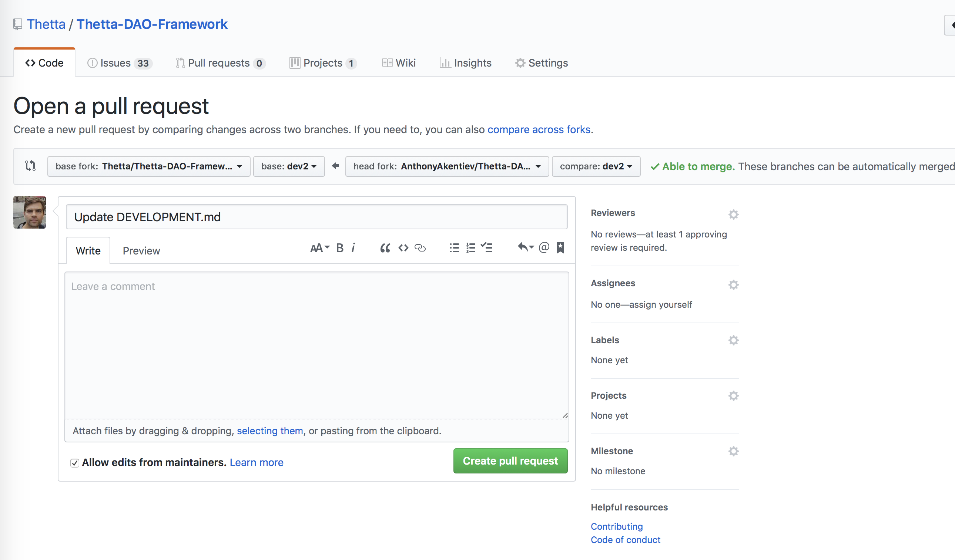Open the Wiki tab
The height and width of the screenshot is (560, 955).
tap(399, 63)
